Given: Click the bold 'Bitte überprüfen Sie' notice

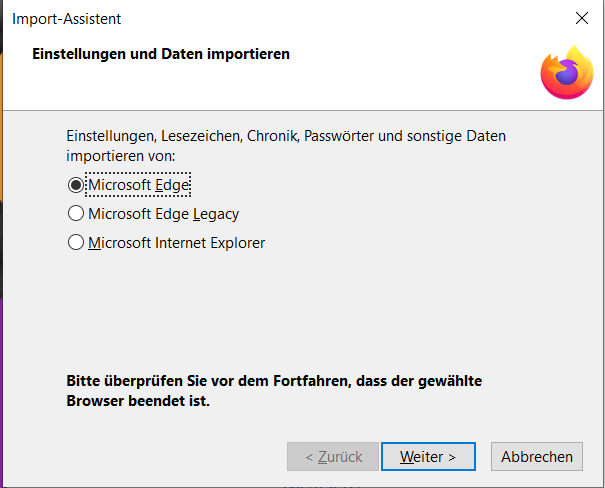Looking at the screenshot, I should click(140, 381).
